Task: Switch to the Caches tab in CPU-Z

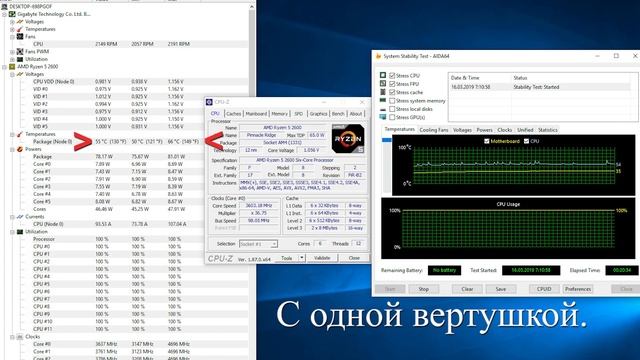Action: pyautogui.click(x=233, y=114)
